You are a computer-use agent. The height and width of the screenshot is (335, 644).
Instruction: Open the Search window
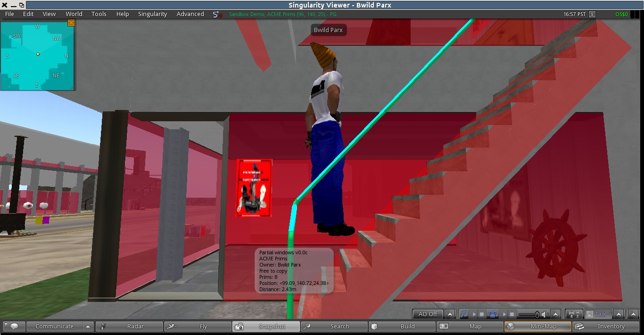(x=334, y=326)
